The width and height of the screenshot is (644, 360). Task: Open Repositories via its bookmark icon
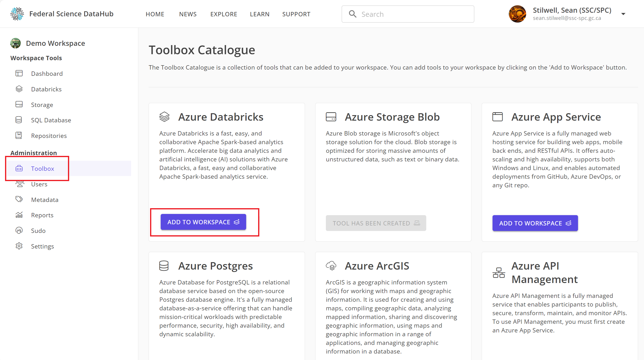tap(19, 135)
